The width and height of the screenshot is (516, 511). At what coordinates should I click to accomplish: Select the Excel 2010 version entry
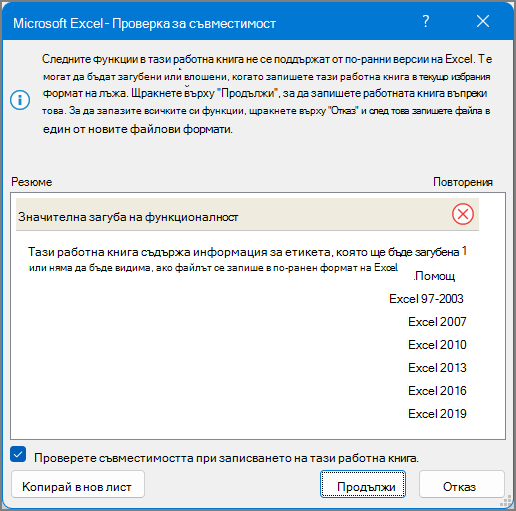(437, 345)
